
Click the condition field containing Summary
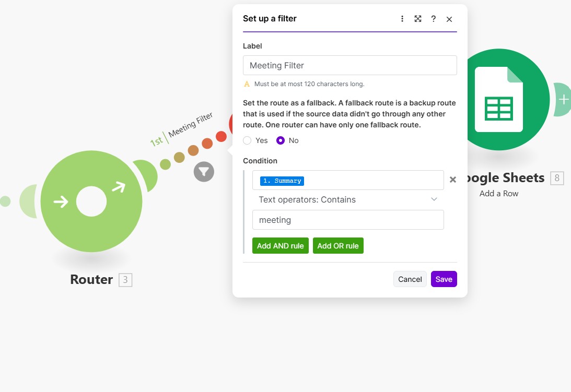(348, 180)
